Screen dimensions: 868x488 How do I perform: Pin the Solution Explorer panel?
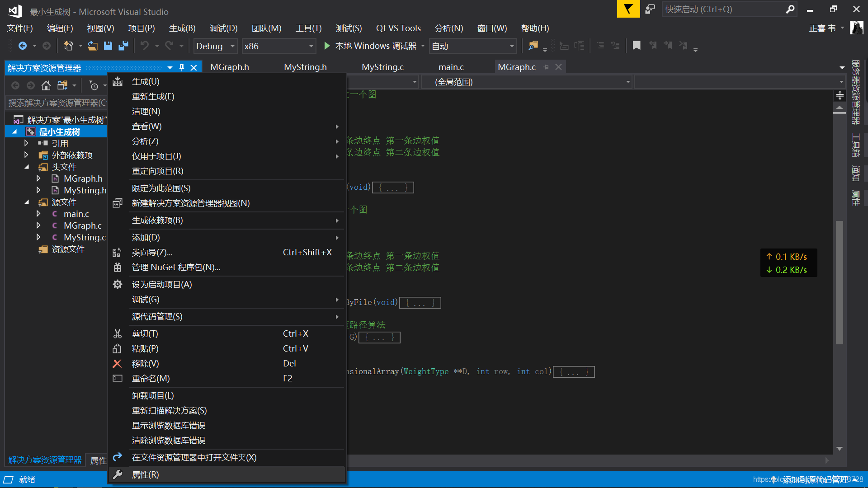coord(182,68)
